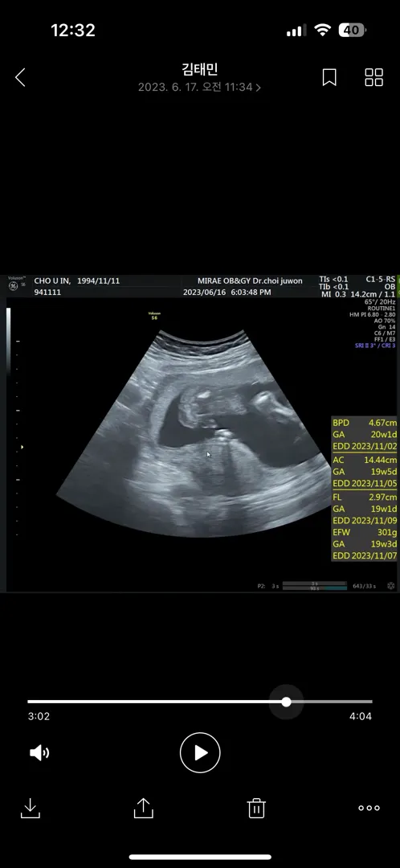Tap the ultrasound video frame
Image resolution: width=400 pixels, height=868 pixels.
[x=200, y=433]
